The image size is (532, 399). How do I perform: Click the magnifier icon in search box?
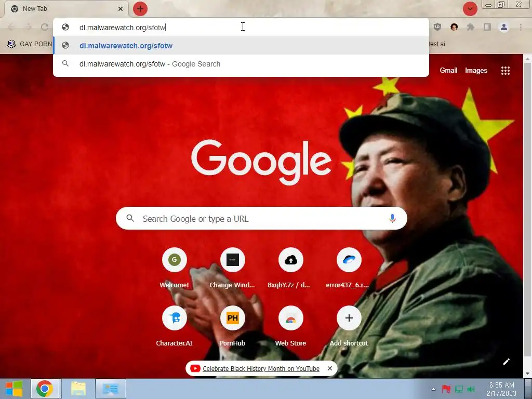(130, 218)
